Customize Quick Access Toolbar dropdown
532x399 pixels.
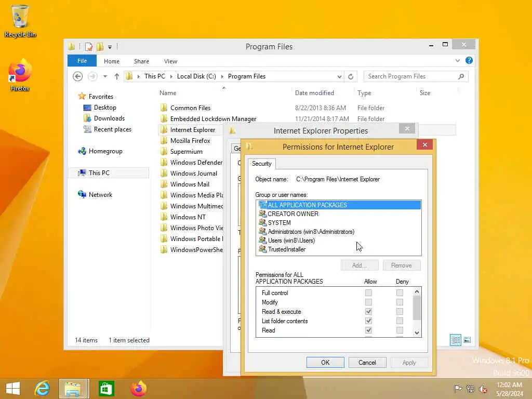click(x=110, y=47)
